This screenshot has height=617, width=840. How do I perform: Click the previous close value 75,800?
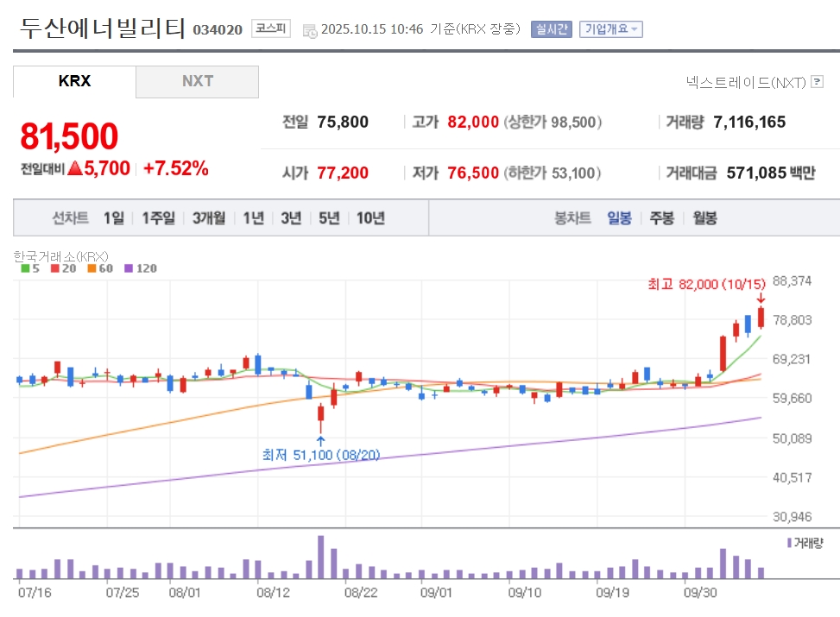343,123
